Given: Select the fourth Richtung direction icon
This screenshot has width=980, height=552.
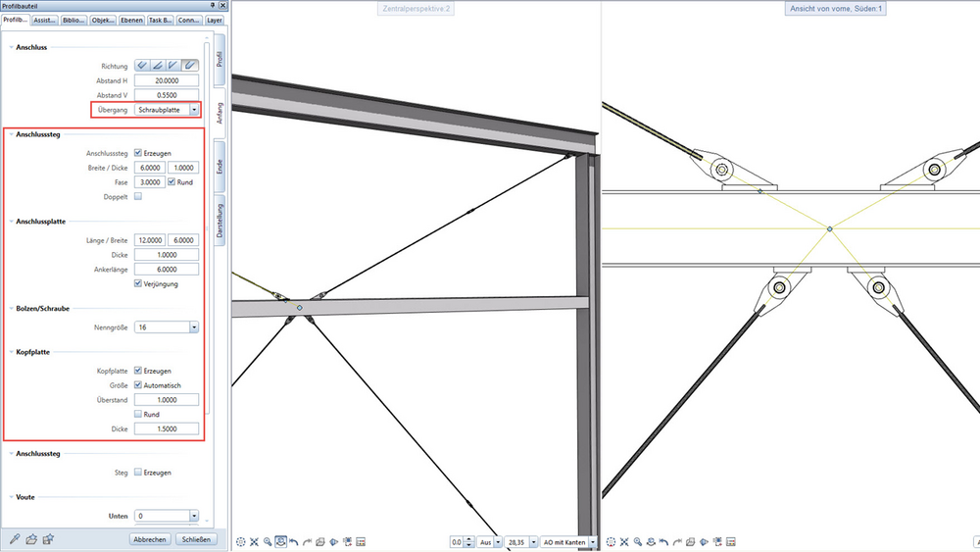Looking at the screenshot, I should pyautogui.click(x=190, y=66).
